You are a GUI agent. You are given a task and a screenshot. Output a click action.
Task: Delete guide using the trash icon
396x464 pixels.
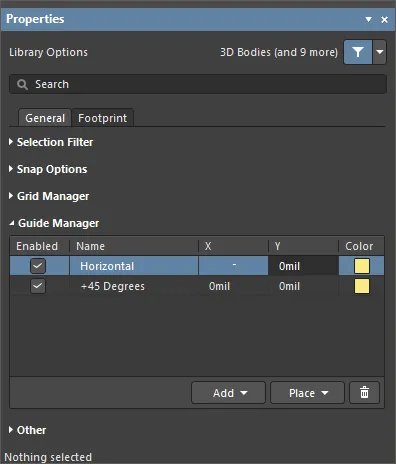(x=364, y=393)
